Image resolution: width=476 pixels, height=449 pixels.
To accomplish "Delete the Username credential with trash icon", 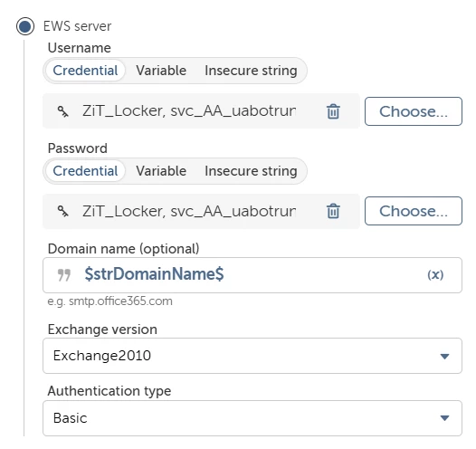I will (x=333, y=111).
